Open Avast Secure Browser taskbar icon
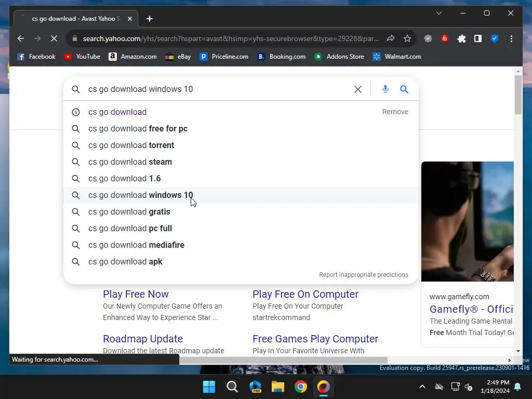This screenshot has height=399, width=532. 324,387
